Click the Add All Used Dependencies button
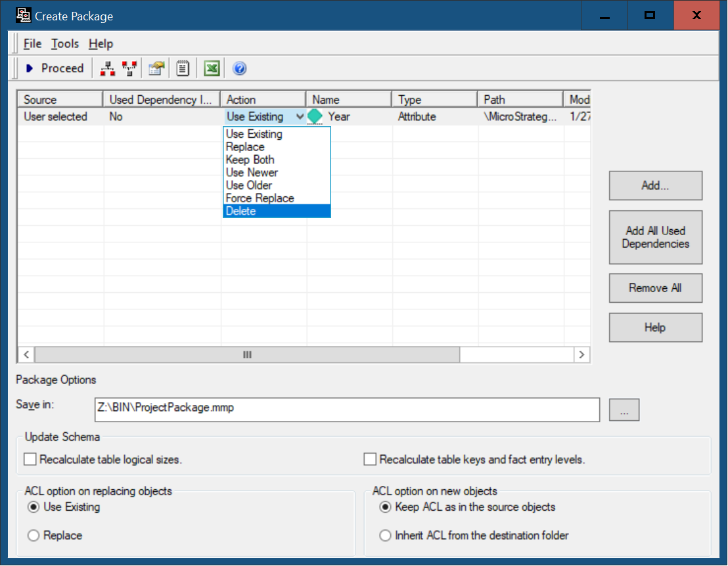The height and width of the screenshot is (566, 728). (x=655, y=237)
